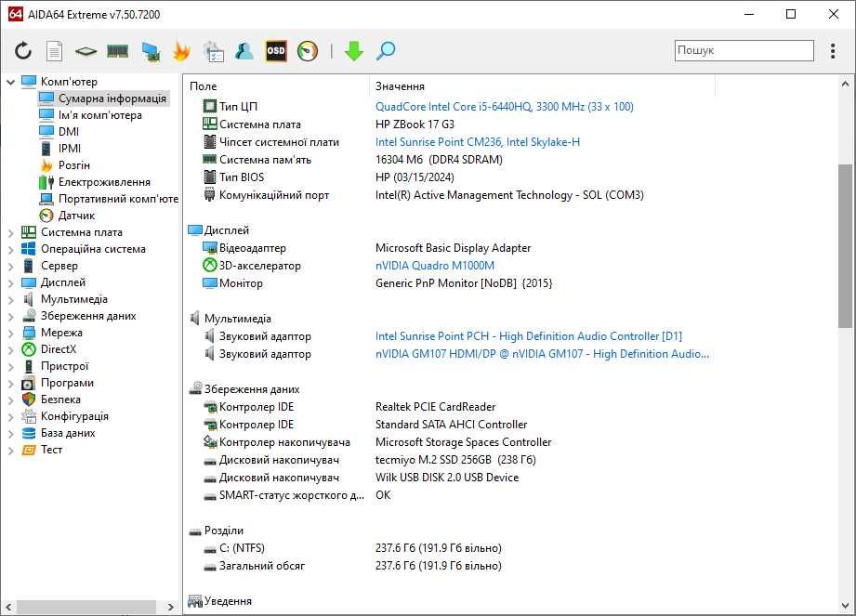Open the Intel Sunrise Point CM236 chipset link

tap(477, 142)
